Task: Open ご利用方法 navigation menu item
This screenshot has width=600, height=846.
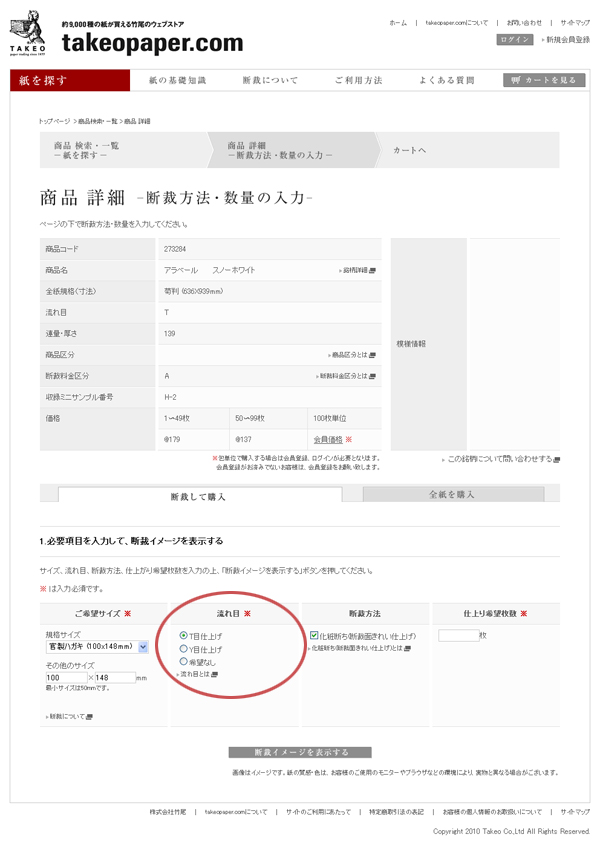Action: click(358, 80)
